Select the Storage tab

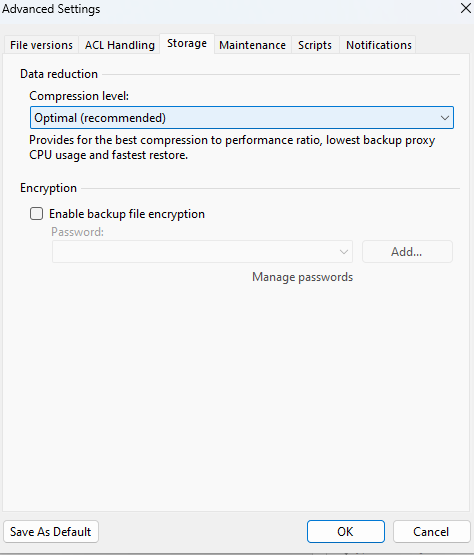click(x=187, y=44)
